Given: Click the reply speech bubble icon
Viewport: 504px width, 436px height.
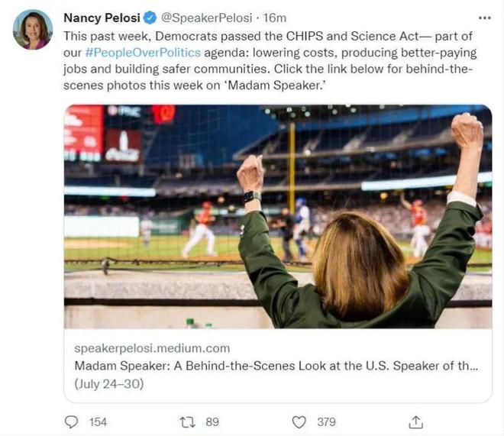Looking at the screenshot, I should (72, 421).
